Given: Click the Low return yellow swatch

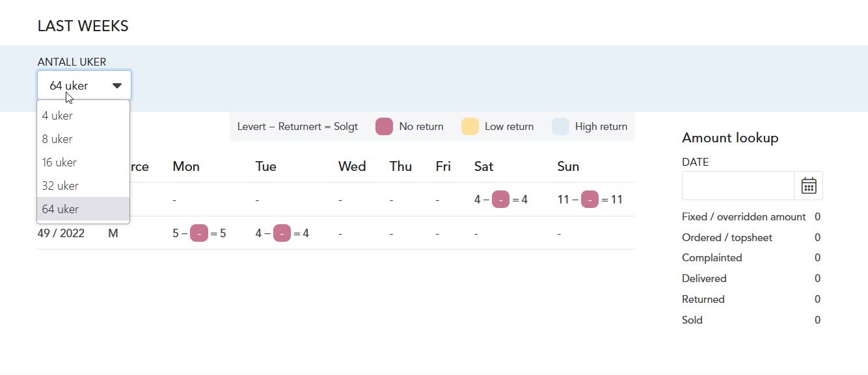Looking at the screenshot, I should (x=470, y=127).
